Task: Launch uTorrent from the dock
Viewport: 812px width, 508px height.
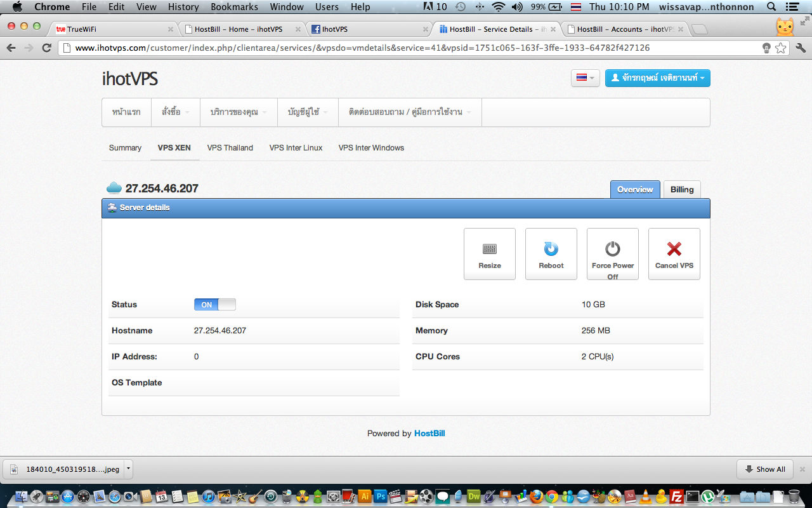Action: [708, 497]
